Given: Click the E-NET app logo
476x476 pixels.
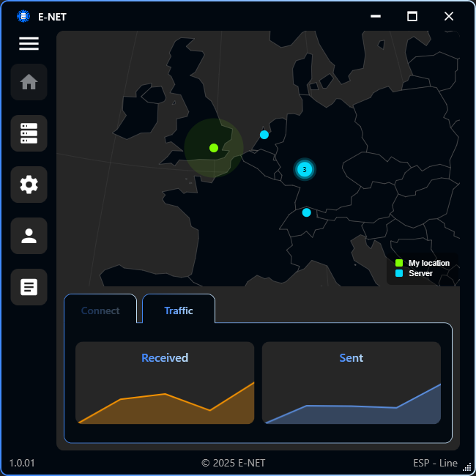Looking at the screenshot, I should click(23, 16).
